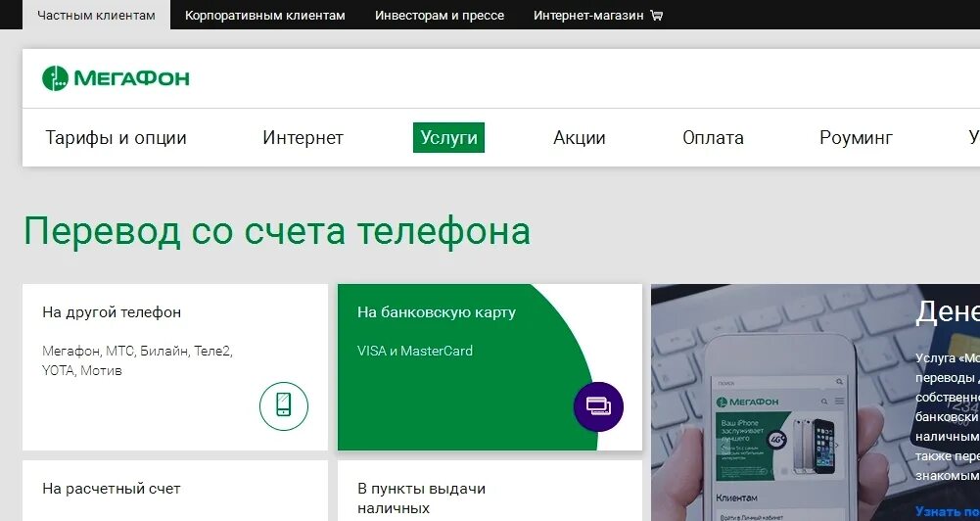Open Тарифы и опции menu
980x521 pixels.
(116, 138)
